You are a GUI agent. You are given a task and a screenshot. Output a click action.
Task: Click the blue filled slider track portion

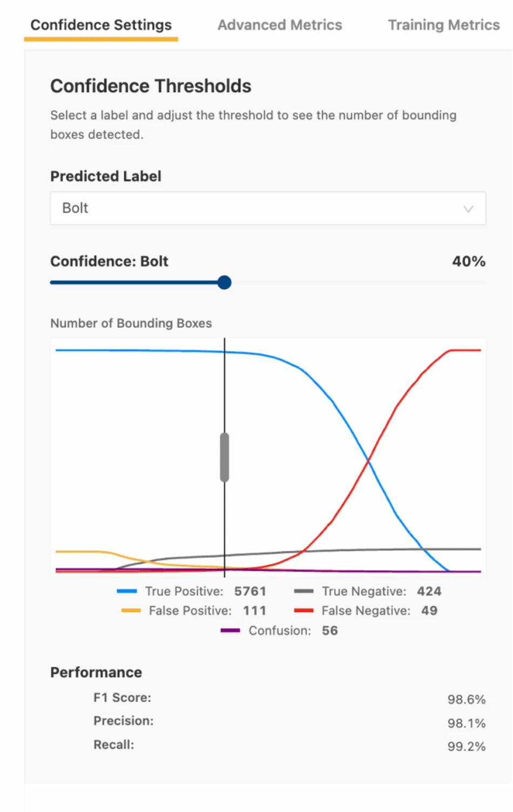[x=135, y=282]
